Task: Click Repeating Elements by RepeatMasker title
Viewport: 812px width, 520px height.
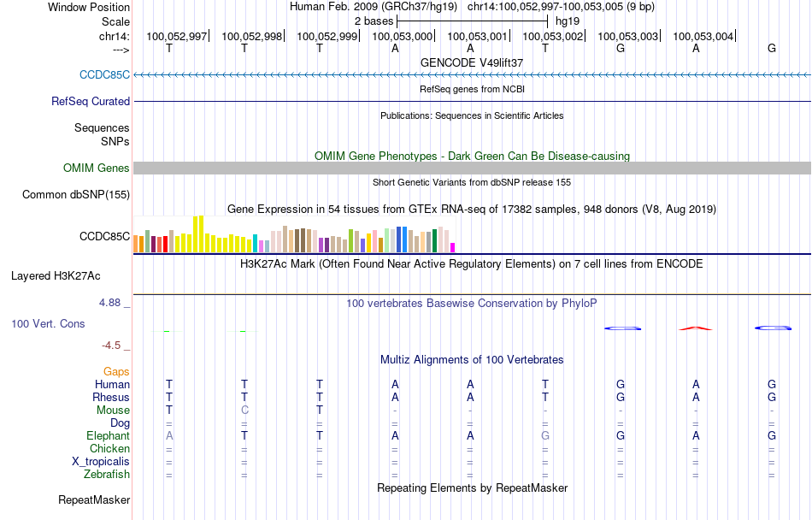Action: [x=472, y=487]
